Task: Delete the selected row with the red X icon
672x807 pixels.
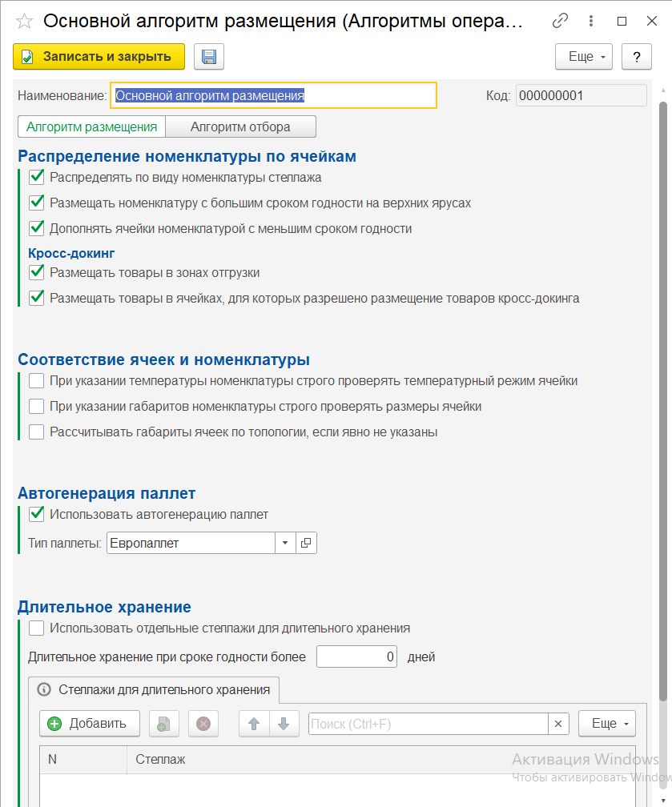Action: point(203,723)
